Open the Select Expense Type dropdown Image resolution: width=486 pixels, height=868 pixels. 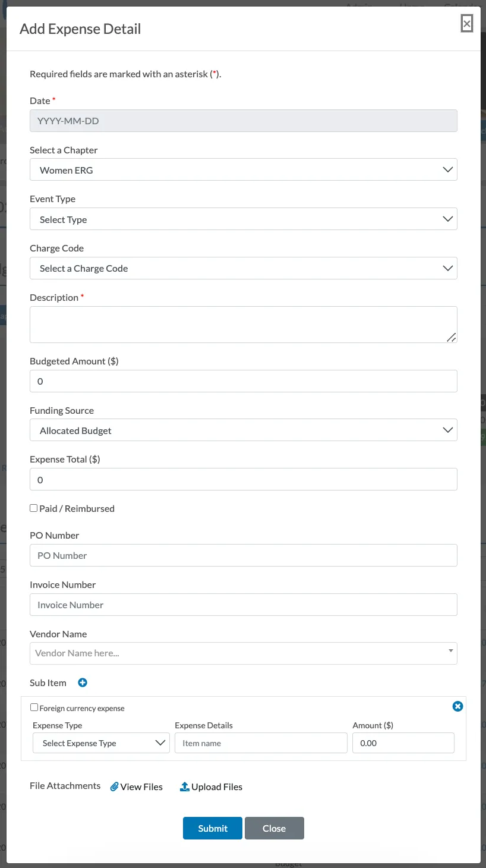coord(102,743)
